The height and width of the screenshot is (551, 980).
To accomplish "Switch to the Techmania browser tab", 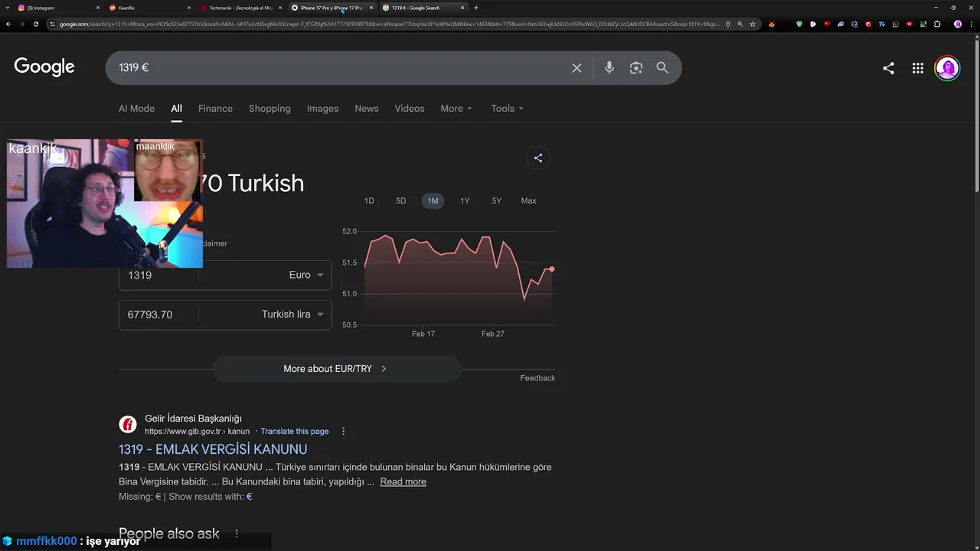I will 240,8.
